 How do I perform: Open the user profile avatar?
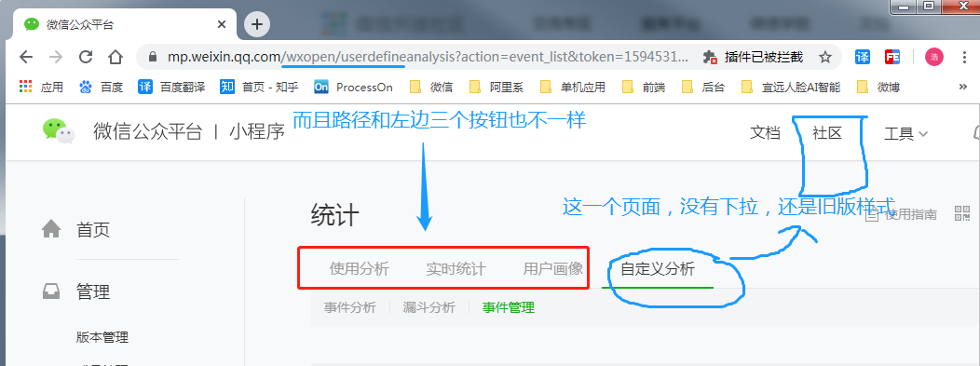(x=933, y=58)
